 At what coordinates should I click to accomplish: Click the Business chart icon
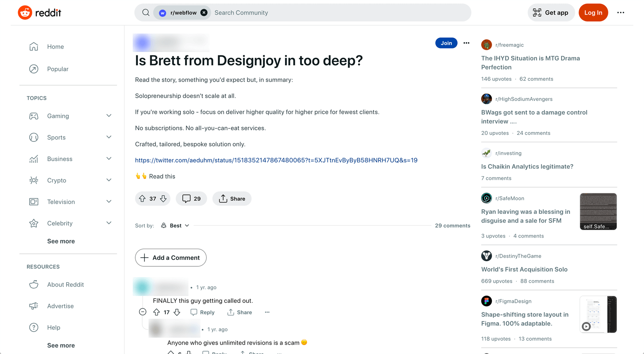point(33,159)
